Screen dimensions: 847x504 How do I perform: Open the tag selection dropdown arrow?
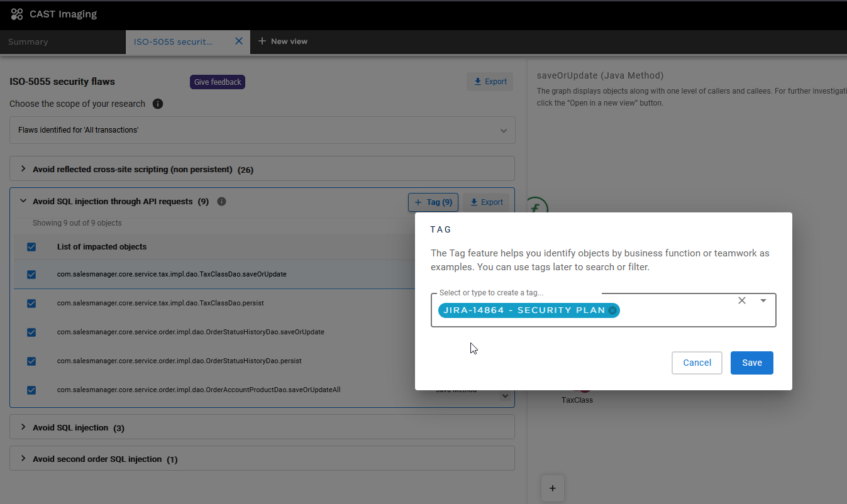763,301
